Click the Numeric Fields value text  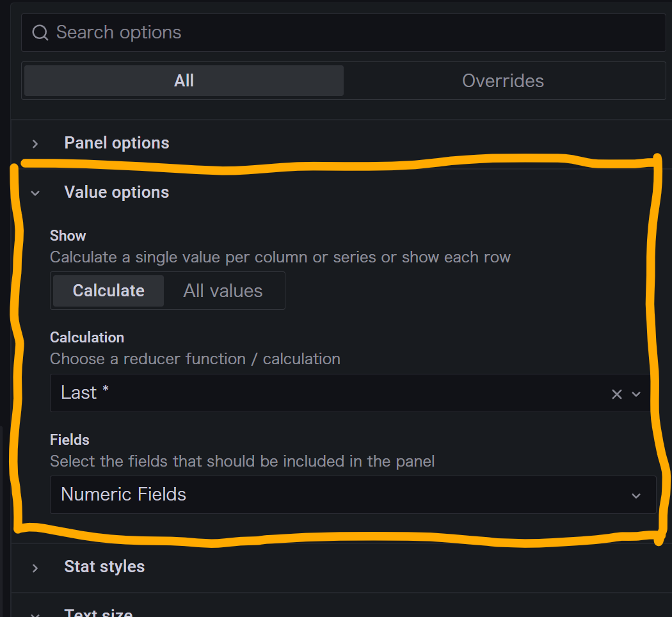tap(124, 495)
